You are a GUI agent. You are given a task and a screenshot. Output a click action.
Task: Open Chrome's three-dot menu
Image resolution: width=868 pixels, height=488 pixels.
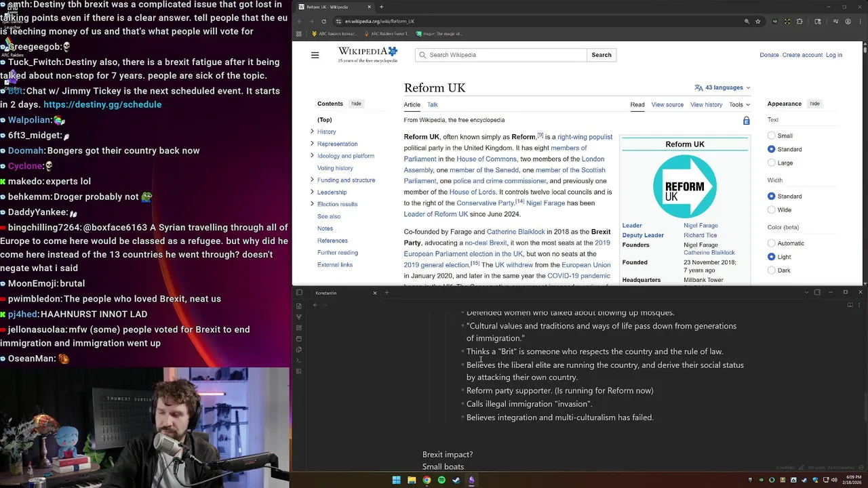[x=860, y=21]
